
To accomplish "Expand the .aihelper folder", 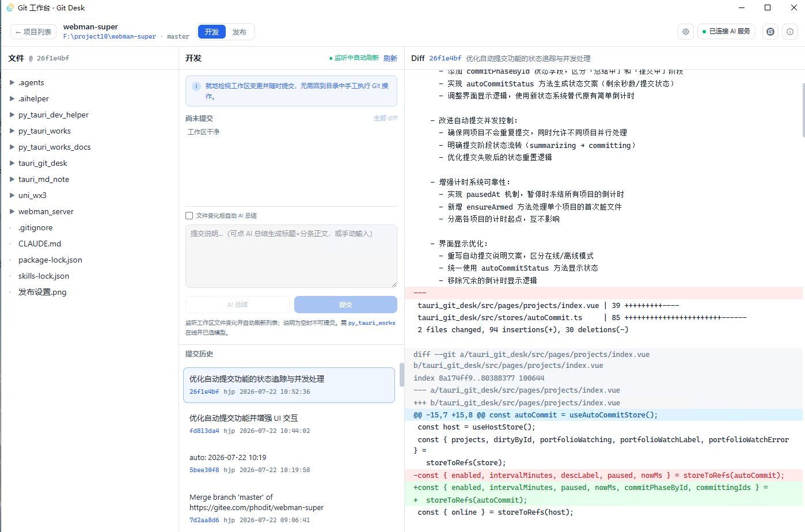I will point(12,98).
